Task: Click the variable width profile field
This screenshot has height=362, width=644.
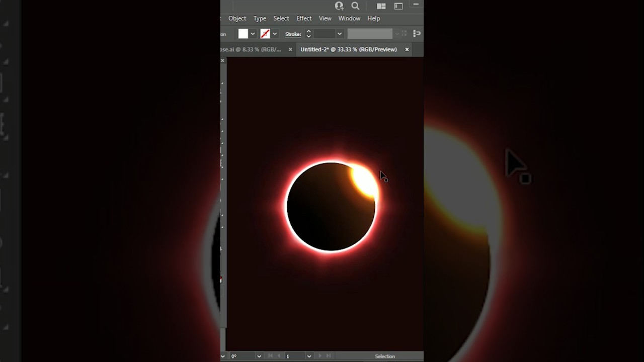Action: (370, 34)
